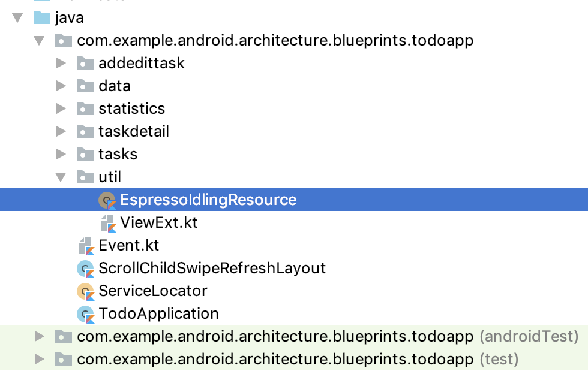Click the Event.kt file icon
The height and width of the screenshot is (374, 588).
(x=86, y=246)
